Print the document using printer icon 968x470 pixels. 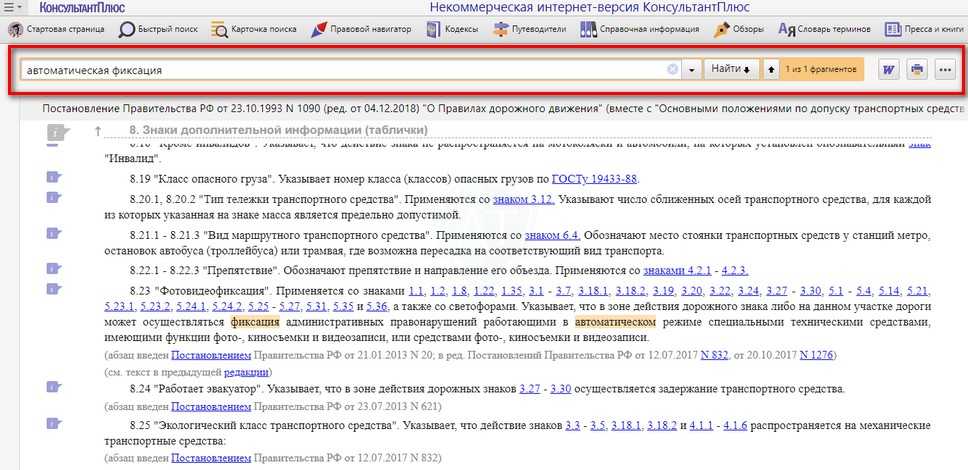pyautogui.click(x=916, y=70)
